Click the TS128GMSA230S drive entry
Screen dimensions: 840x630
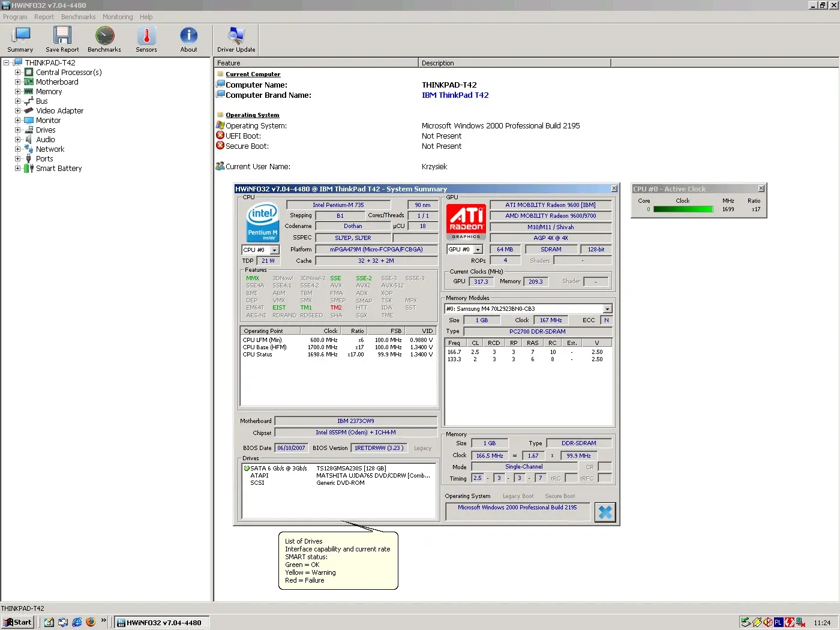[x=351, y=468]
